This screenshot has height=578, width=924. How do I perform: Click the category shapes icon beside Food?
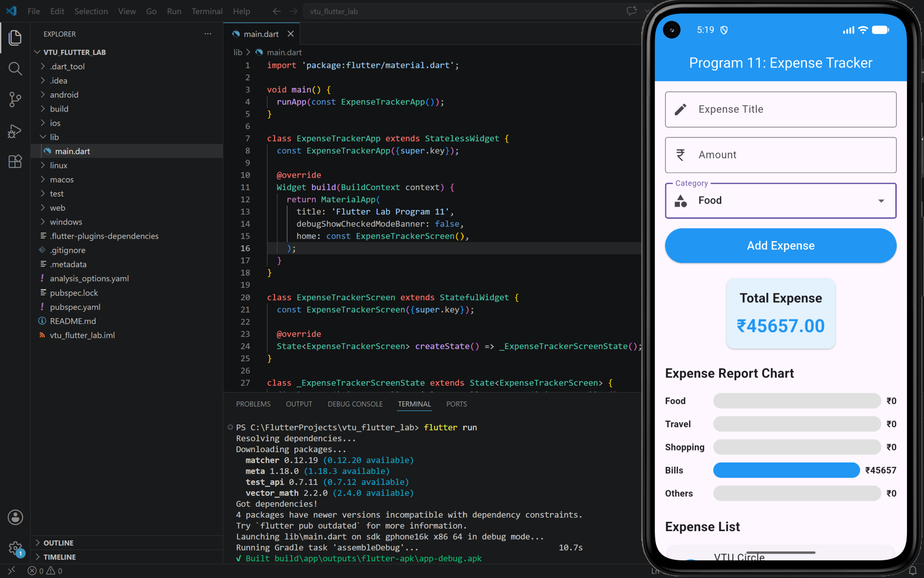coord(680,201)
